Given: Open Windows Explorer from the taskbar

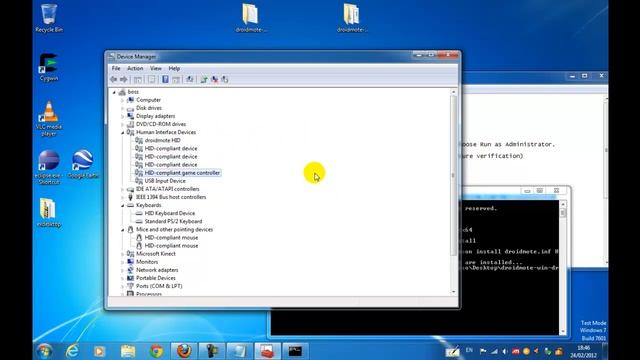Looking at the screenshot, I should coord(128,351).
